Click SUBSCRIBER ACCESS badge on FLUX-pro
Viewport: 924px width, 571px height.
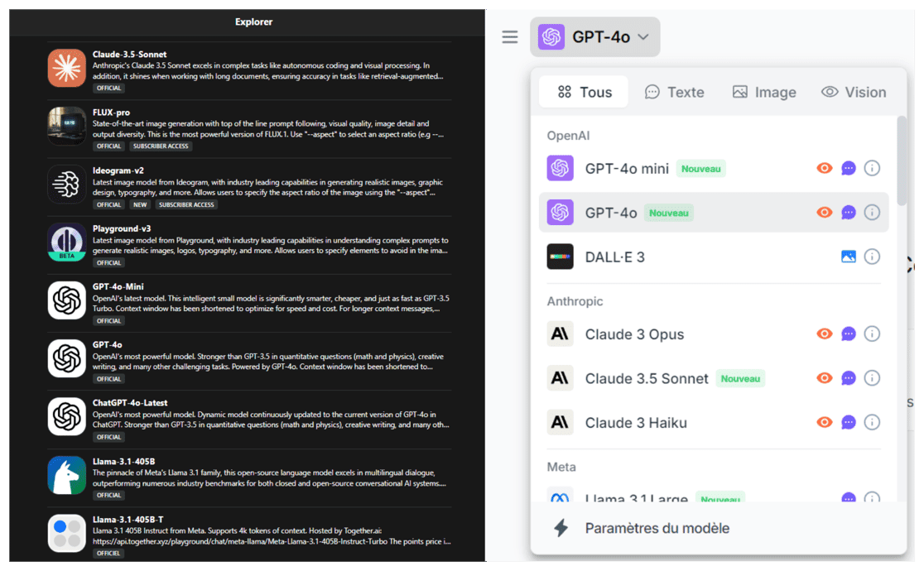click(161, 146)
